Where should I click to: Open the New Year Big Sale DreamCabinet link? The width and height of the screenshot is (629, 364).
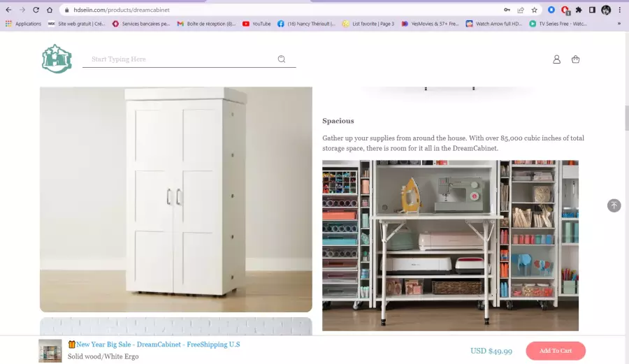coord(154,344)
